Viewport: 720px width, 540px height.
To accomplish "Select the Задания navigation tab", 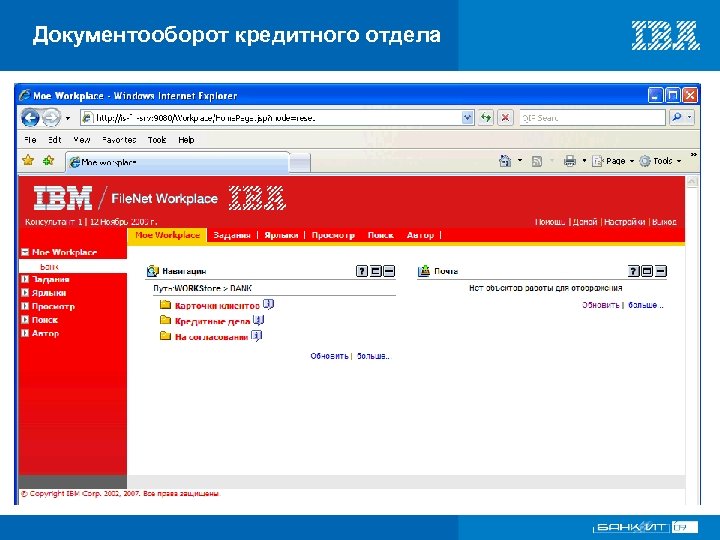I will [x=231, y=235].
